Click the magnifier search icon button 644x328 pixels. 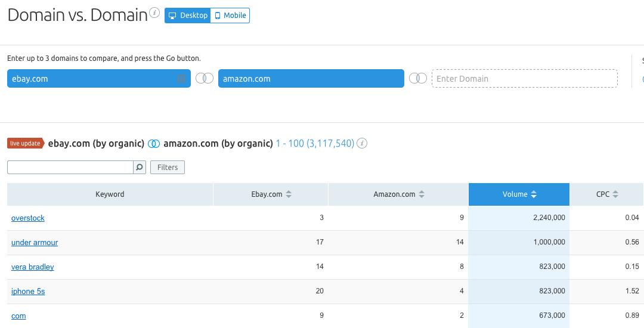(x=140, y=167)
